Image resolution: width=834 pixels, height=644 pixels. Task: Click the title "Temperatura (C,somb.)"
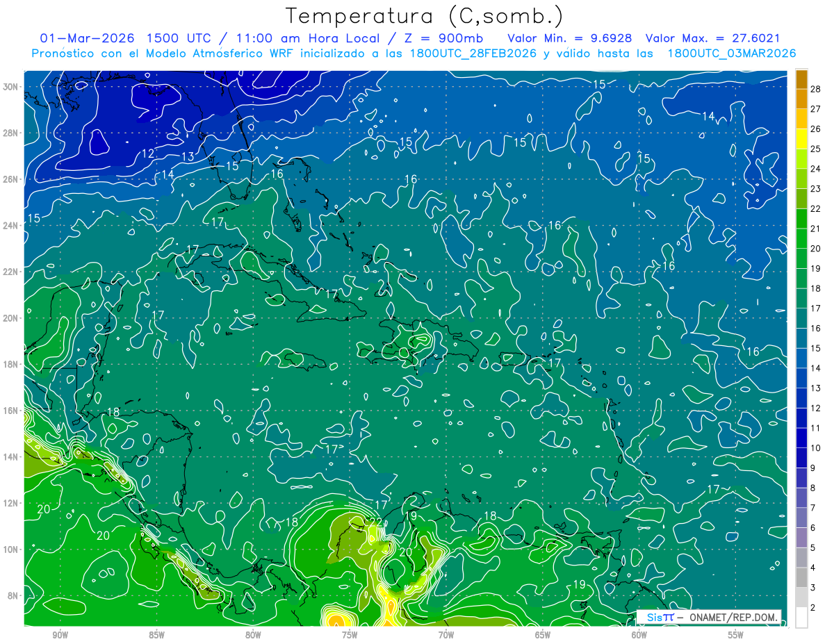[425, 17]
